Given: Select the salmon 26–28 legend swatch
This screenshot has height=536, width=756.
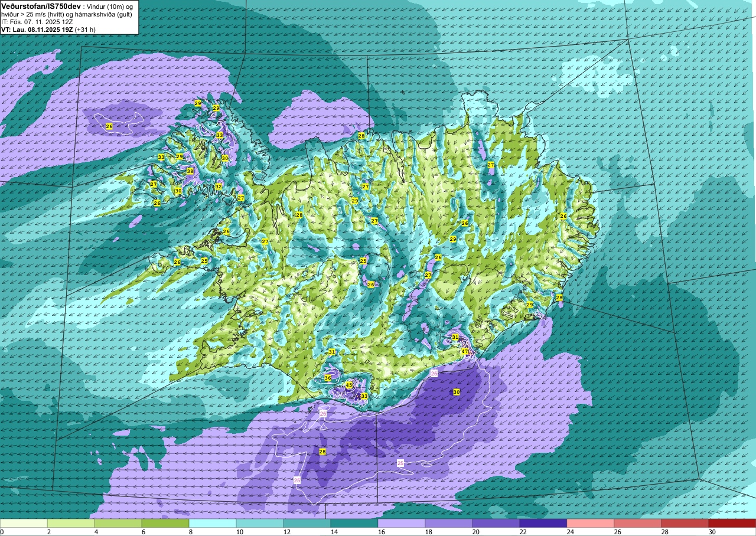Looking at the screenshot, I should pyautogui.click(x=638, y=523).
